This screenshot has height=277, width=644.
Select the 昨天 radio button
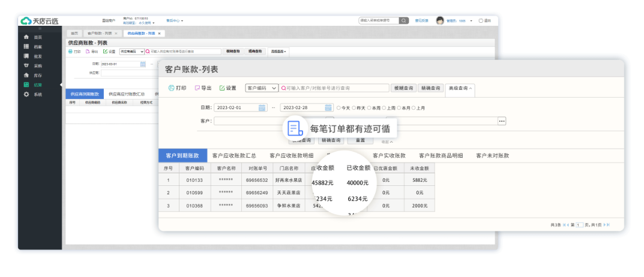(x=354, y=108)
